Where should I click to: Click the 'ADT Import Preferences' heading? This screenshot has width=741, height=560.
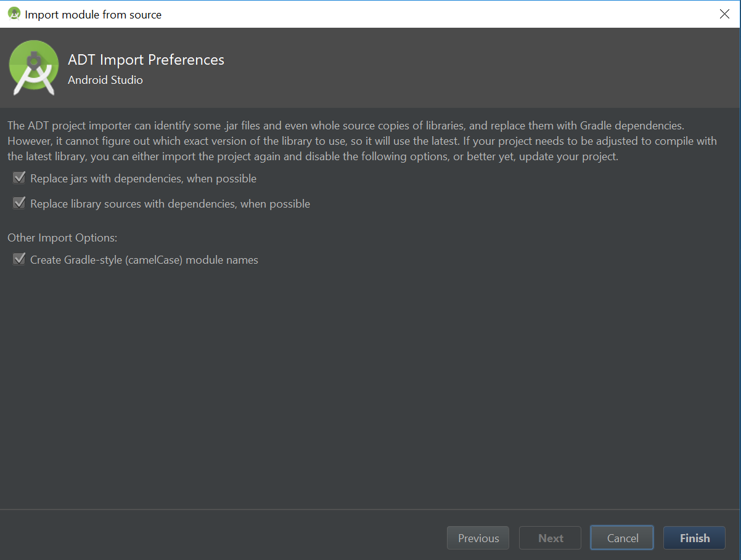point(146,60)
